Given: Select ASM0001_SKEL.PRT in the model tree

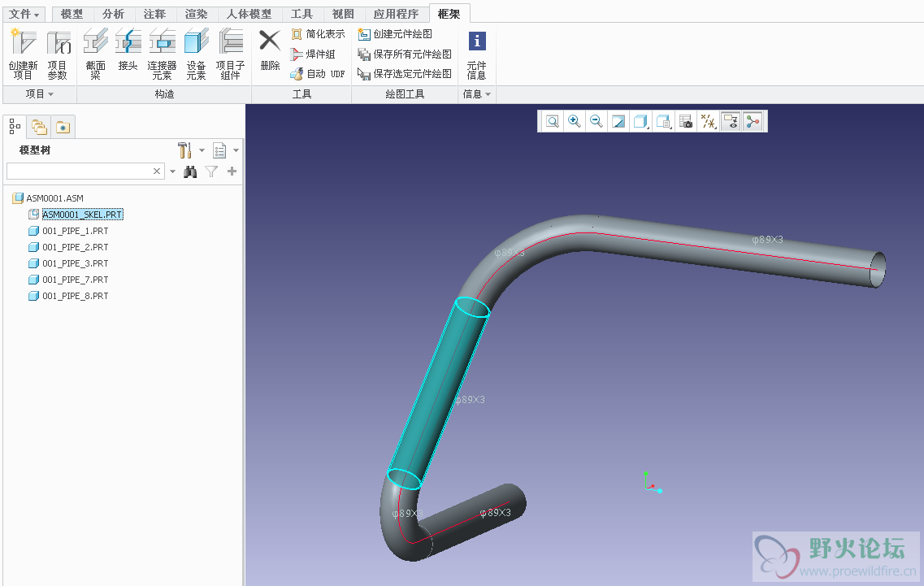Looking at the screenshot, I should point(76,215).
